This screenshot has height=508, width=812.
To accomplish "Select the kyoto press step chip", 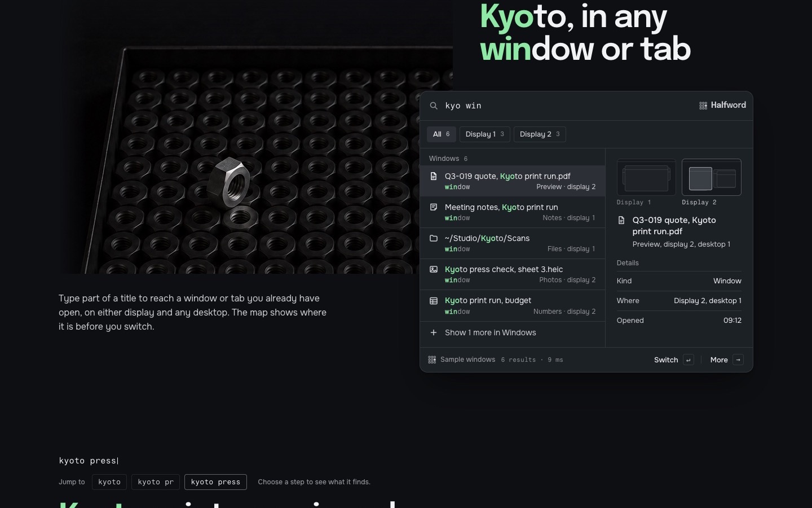I will tap(215, 482).
